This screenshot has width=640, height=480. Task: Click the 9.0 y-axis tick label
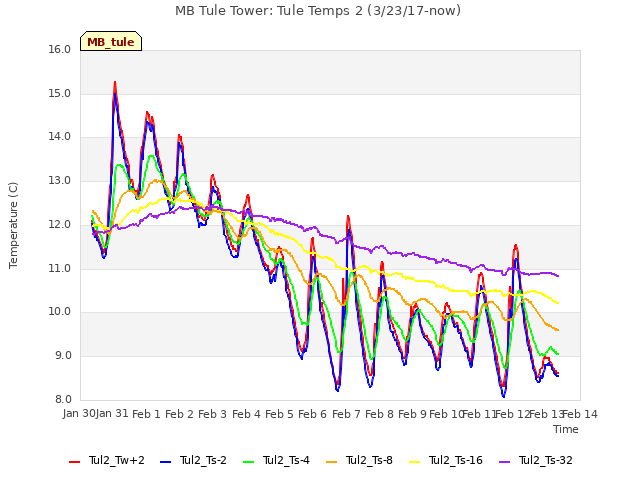pos(62,356)
